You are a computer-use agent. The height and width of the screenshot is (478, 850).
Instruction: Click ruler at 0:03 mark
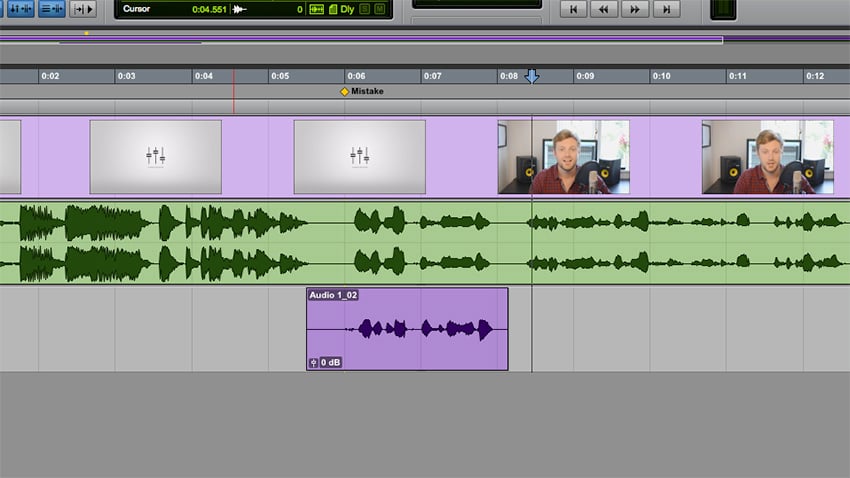pos(126,76)
